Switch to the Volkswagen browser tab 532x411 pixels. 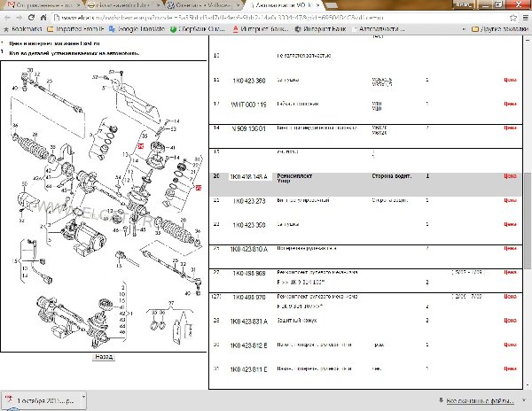pos(199,4)
